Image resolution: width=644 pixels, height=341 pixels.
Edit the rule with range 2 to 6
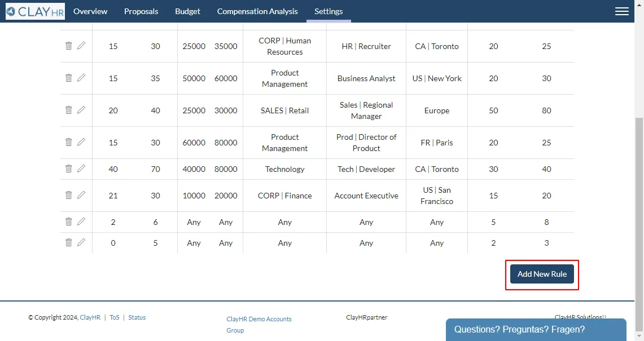[x=81, y=221]
